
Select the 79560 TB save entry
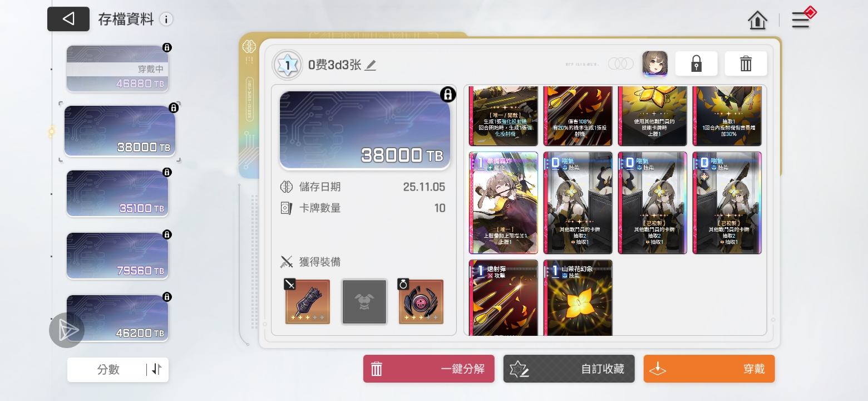coord(117,256)
